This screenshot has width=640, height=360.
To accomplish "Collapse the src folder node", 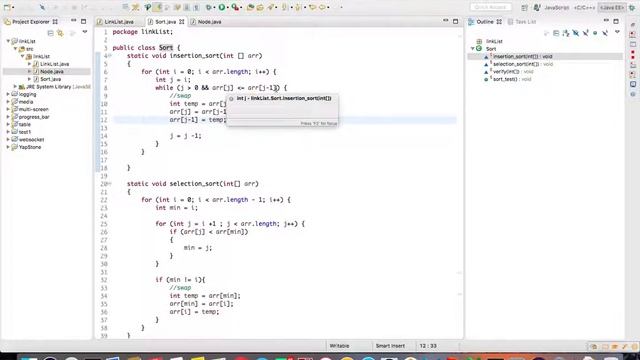I will click(16, 49).
